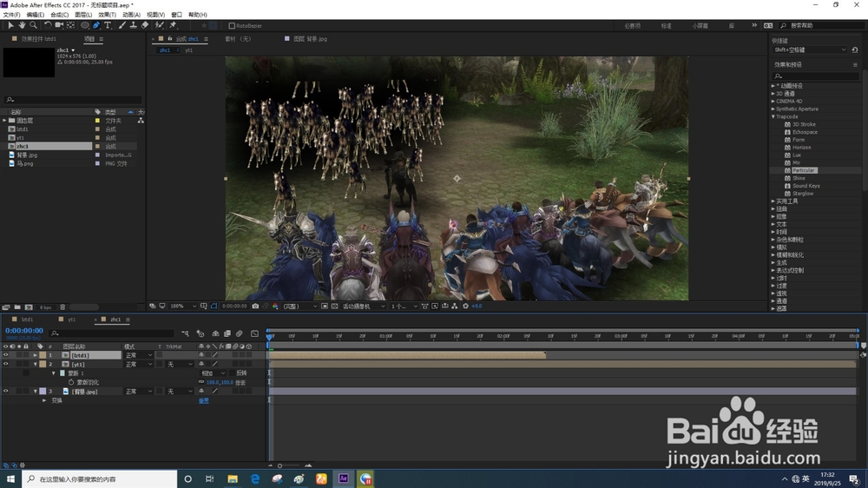Toggle Draft 3D icon in timeline

coord(201,333)
